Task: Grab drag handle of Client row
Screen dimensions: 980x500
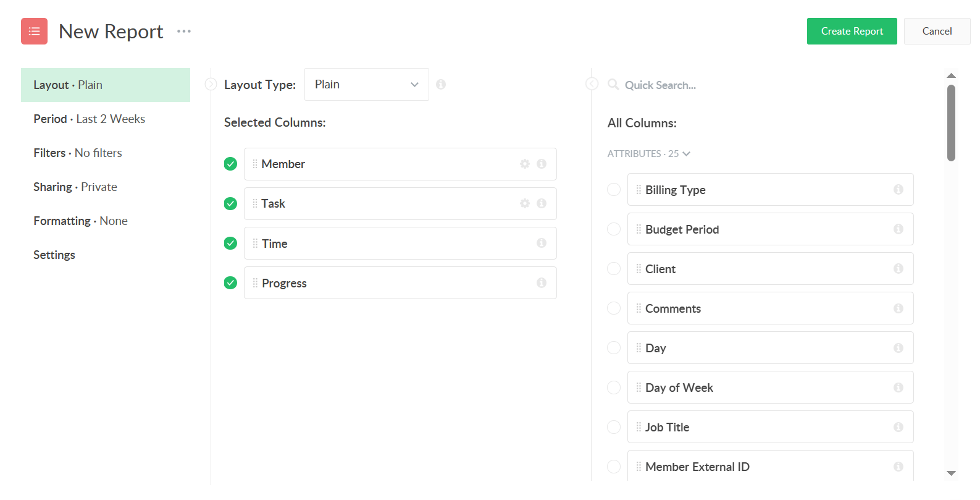Action: click(639, 268)
